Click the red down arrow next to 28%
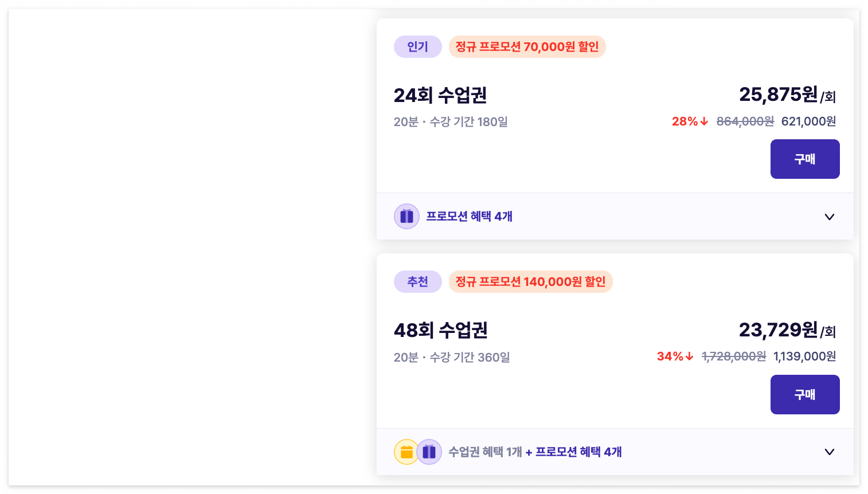Image resolution: width=868 pixels, height=494 pixels. coord(704,121)
